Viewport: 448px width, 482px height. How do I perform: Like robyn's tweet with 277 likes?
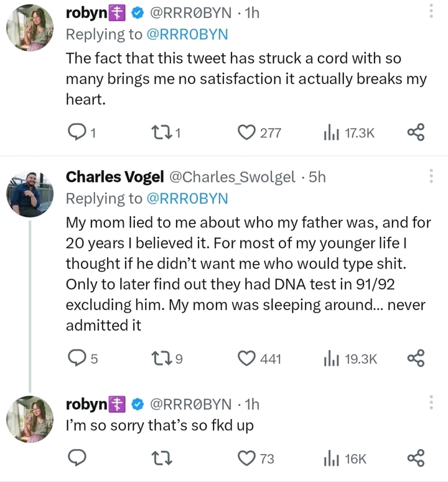(248, 132)
